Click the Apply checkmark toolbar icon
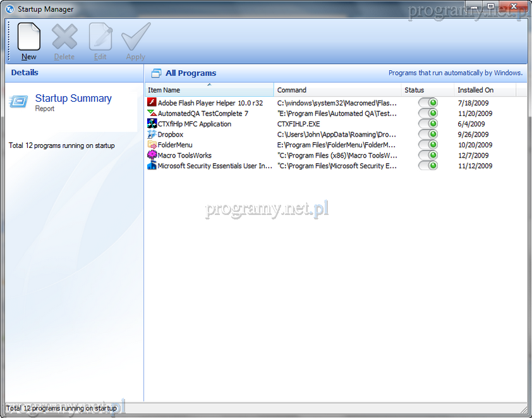 coord(136,37)
